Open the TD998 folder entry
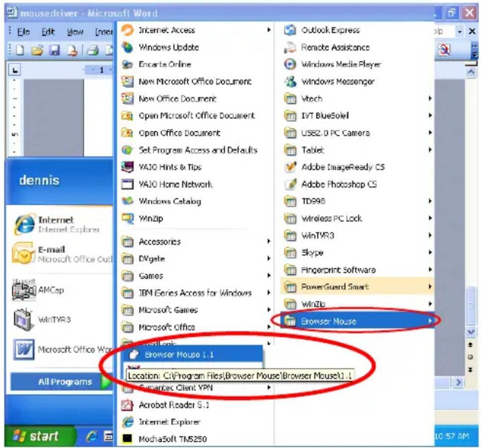 click(x=357, y=201)
